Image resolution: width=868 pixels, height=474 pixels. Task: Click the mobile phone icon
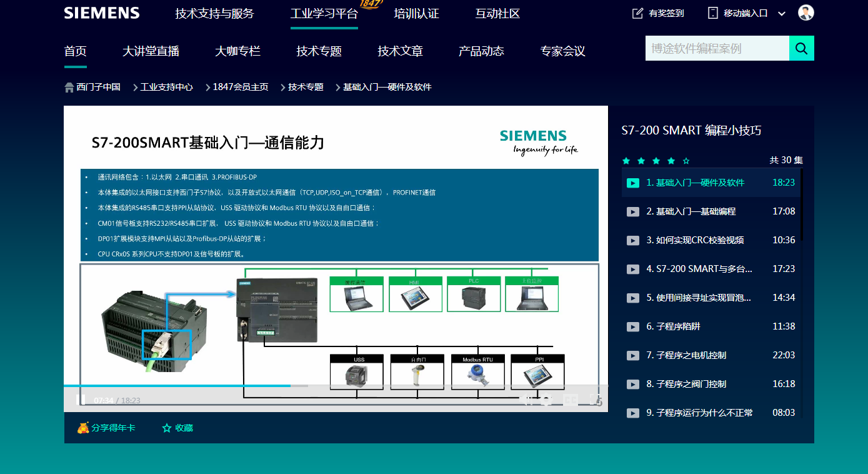(x=712, y=13)
